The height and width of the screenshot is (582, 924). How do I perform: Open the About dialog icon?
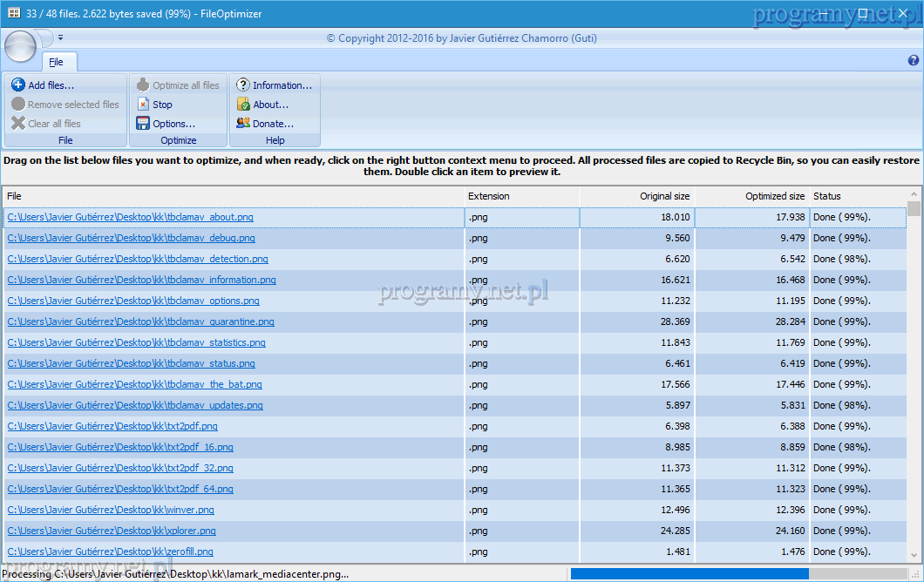pos(243,105)
